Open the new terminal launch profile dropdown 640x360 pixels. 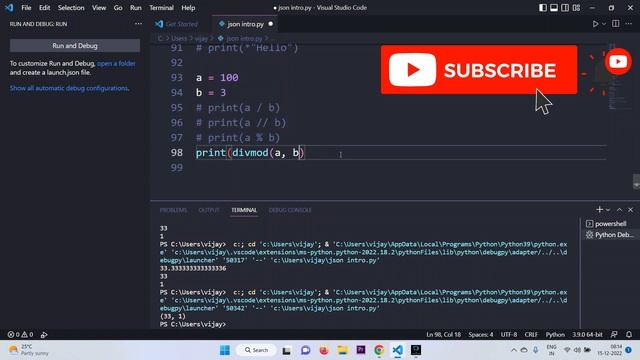(608, 210)
